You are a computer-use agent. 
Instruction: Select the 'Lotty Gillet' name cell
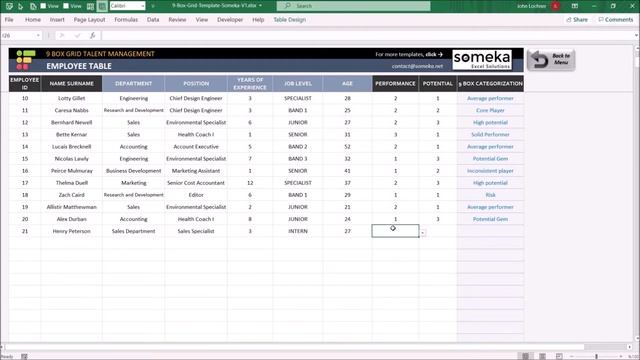click(71, 98)
